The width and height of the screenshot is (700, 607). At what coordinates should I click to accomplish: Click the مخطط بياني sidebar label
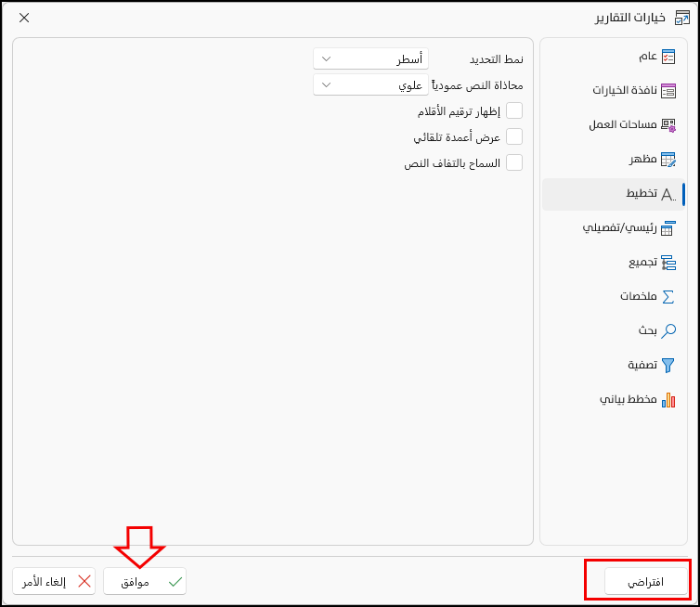pyautogui.click(x=629, y=399)
